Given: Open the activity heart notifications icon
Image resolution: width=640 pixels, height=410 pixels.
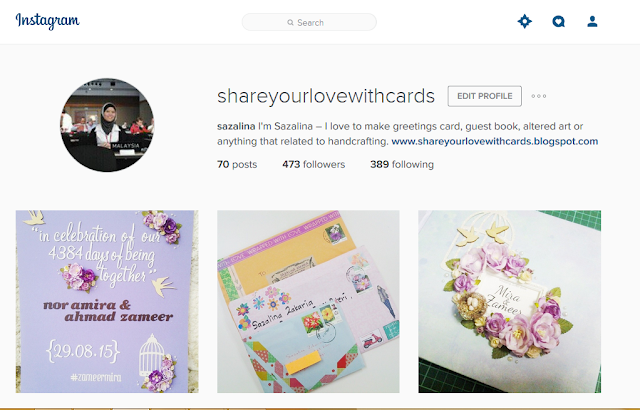Looking at the screenshot, I should pyautogui.click(x=558, y=21).
